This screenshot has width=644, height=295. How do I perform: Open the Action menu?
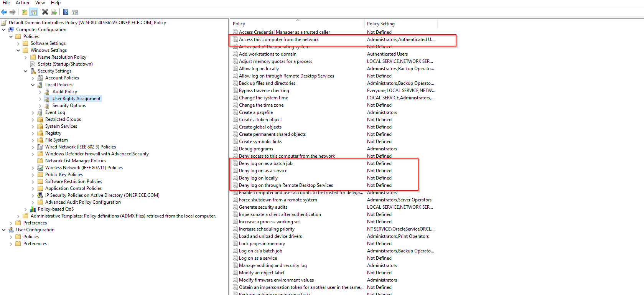[22, 3]
